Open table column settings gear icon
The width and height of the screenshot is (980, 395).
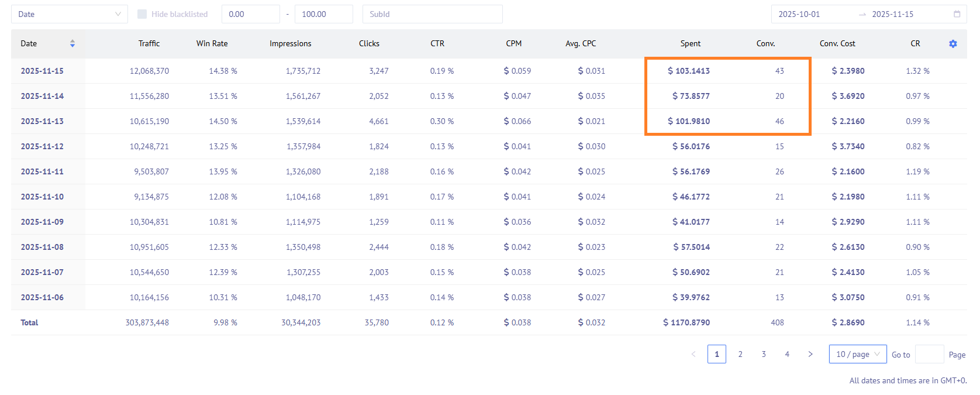(x=953, y=44)
